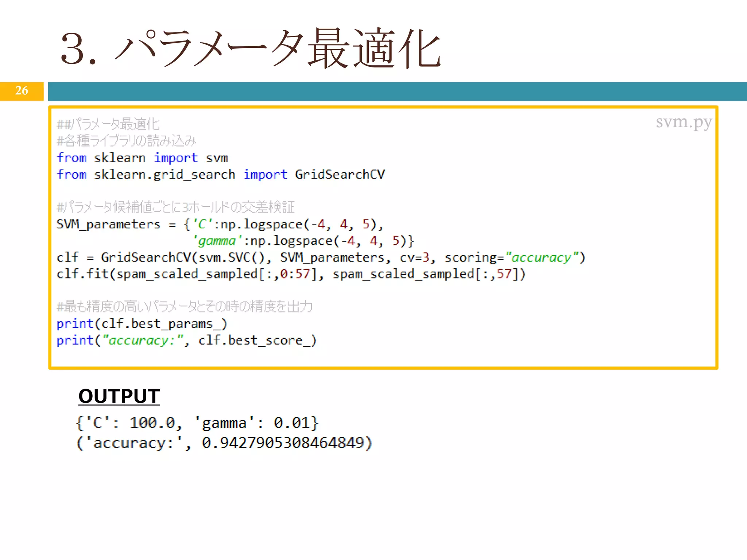747x560 pixels.
Task: Click the comment about 3-fold cross validation
Action: 176,207
